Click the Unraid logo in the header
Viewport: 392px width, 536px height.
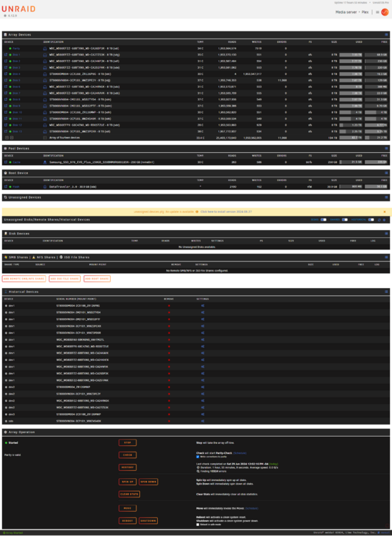pyautogui.click(x=19, y=9)
